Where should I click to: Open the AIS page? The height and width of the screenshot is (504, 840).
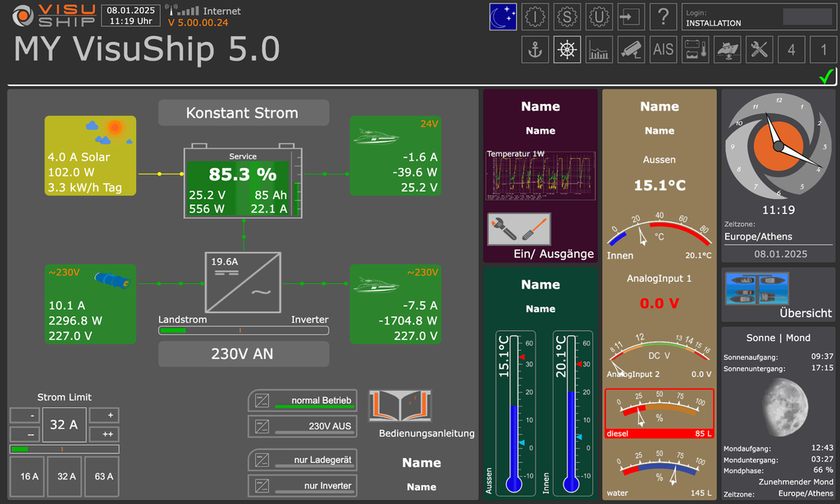click(x=663, y=50)
